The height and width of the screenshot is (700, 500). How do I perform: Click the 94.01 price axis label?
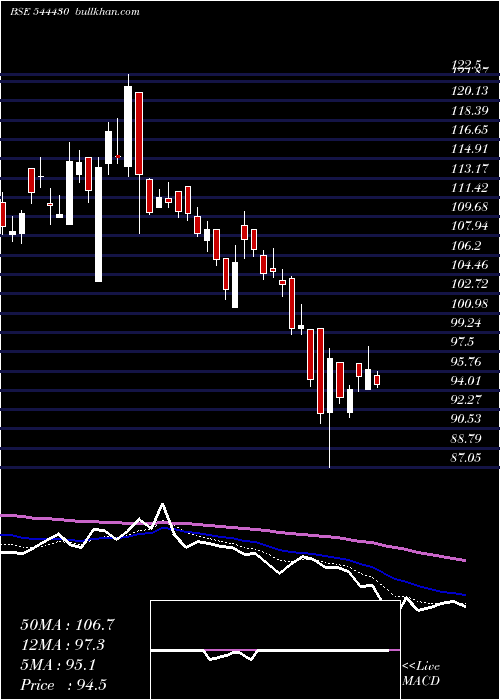click(x=466, y=381)
